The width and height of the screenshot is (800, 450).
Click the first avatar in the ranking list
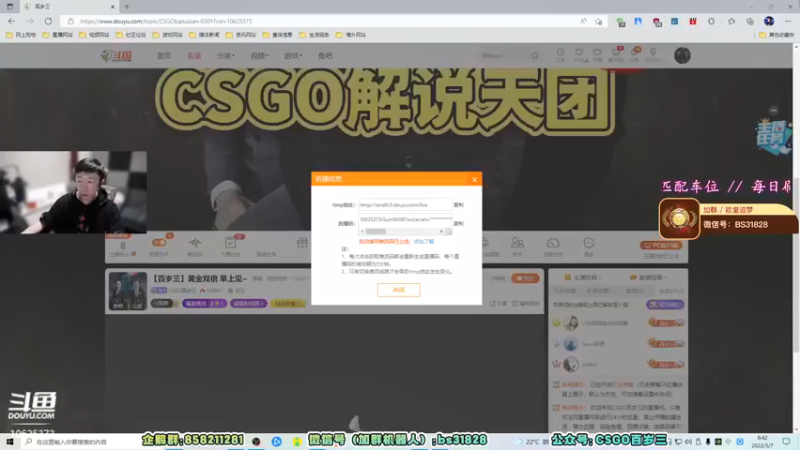tap(571, 323)
